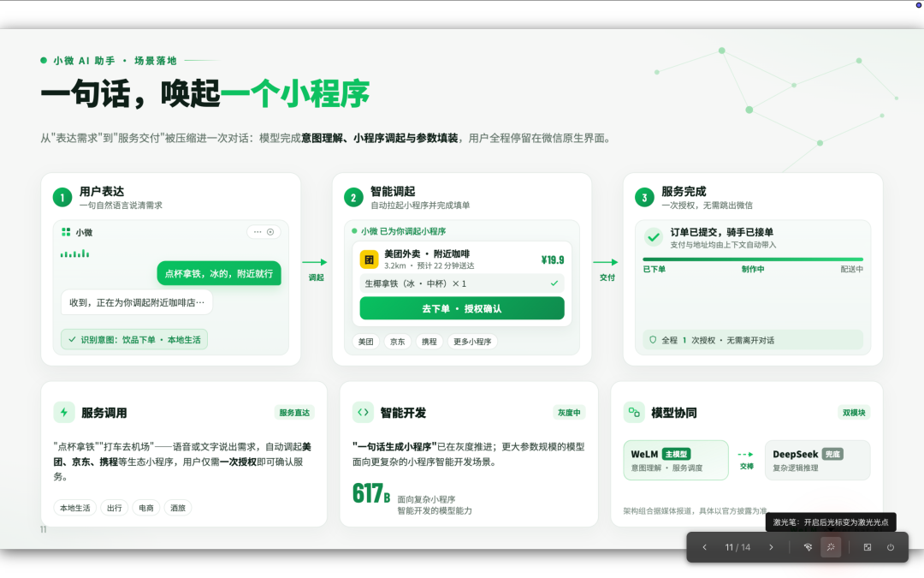Open the three-dot menu in 小微 chat header
Screen dimensions: 924x578
(x=258, y=232)
